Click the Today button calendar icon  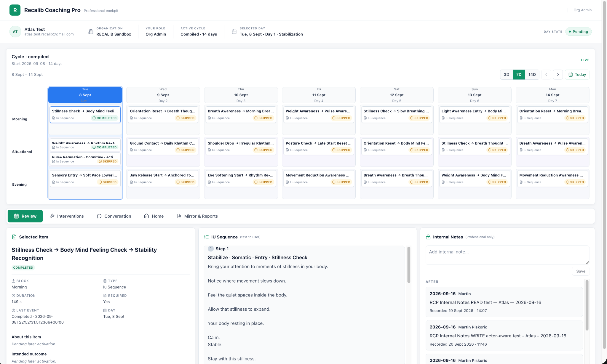pyautogui.click(x=571, y=75)
